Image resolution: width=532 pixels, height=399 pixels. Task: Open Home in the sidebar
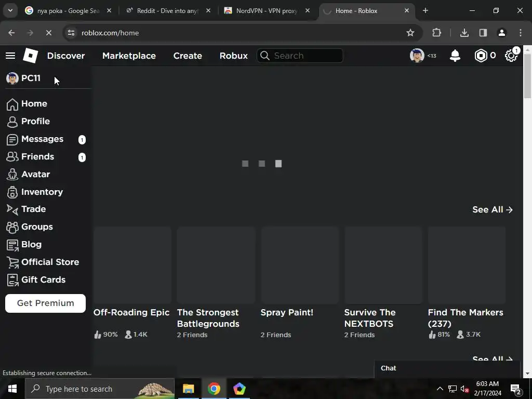27,104
